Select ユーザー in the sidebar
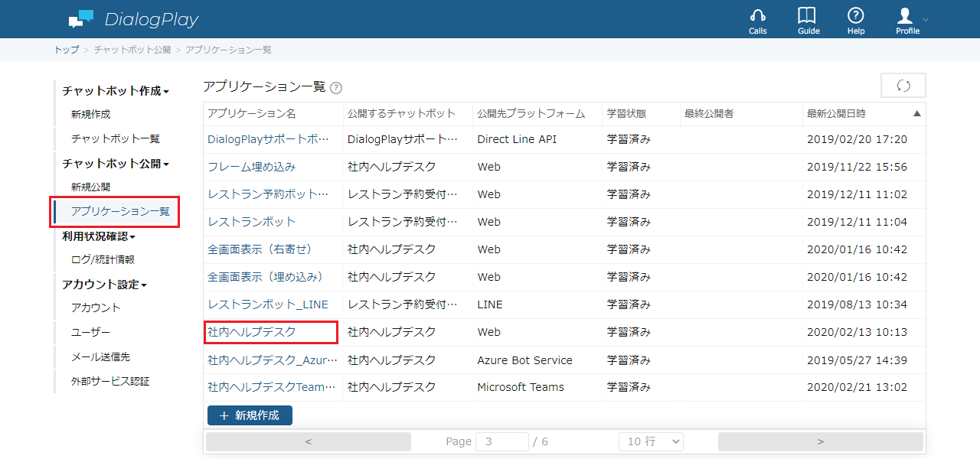This screenshot has height=459, width=980. (x=90, y=333)
